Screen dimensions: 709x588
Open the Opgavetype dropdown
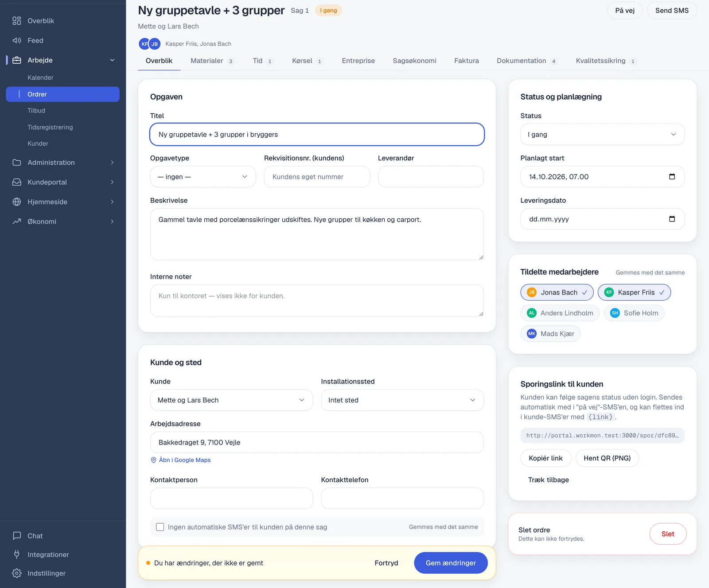click(x=203, y=177)
